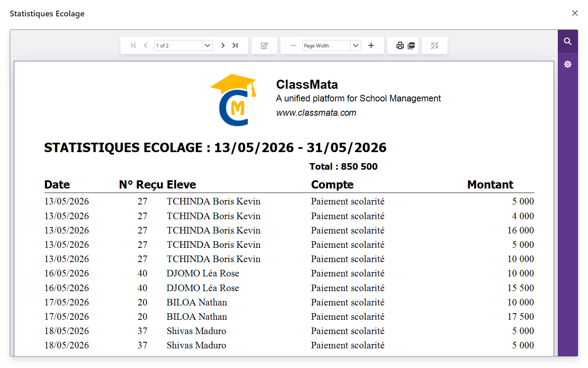588x368 pixels.
Task: Export the report to PDF
Action: (x=411, y=45)
